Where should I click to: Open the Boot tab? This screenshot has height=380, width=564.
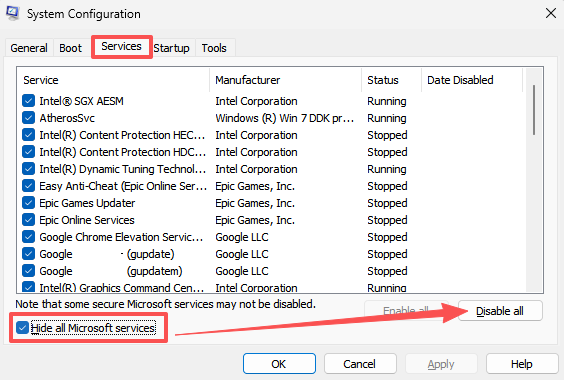coord(70,48)
